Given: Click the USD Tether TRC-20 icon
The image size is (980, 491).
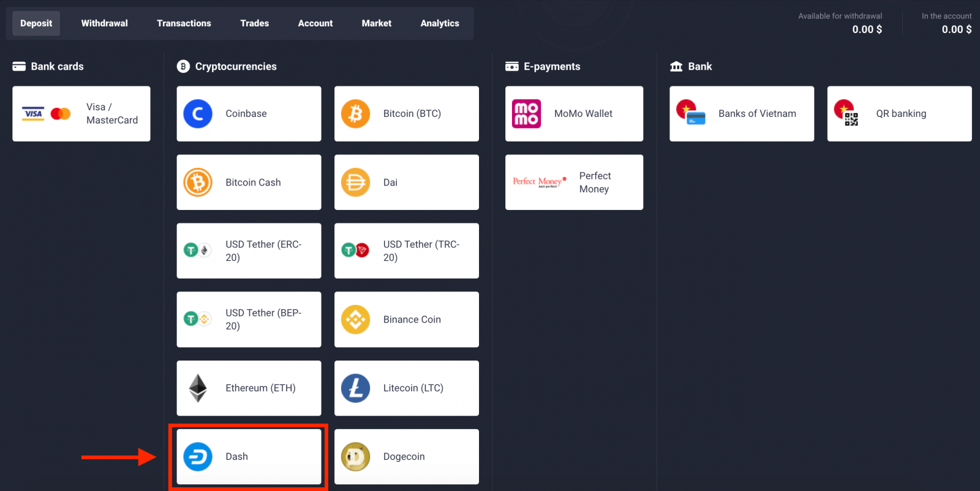Looking at the screenshot, I should [355, 250].
